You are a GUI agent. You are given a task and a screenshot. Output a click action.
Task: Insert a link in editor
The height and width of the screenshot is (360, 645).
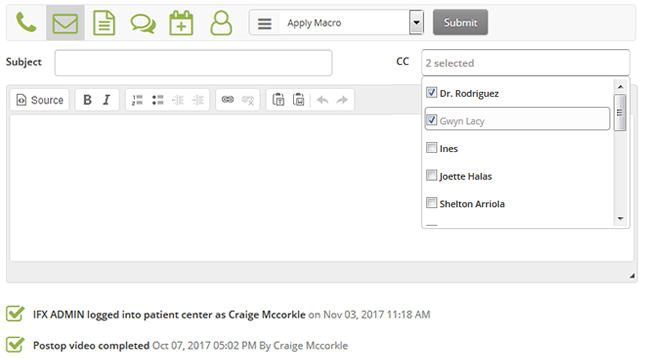[x=227, y=100]
